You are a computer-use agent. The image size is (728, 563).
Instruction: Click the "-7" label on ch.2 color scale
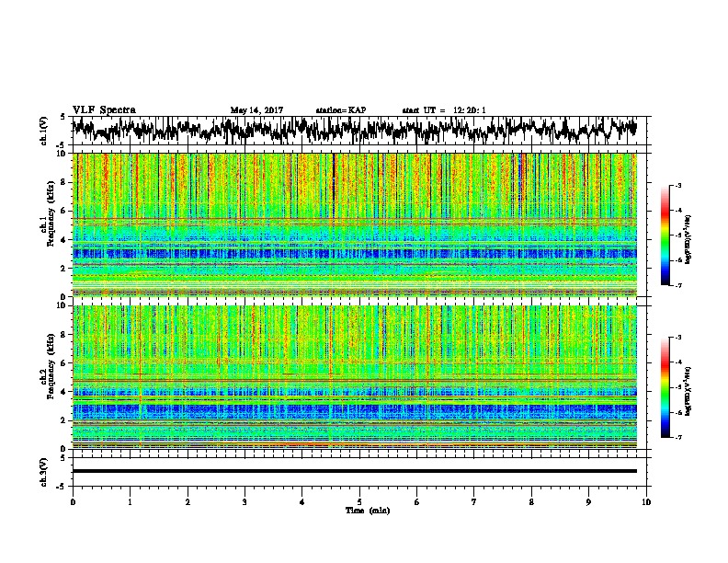[678, 437]
